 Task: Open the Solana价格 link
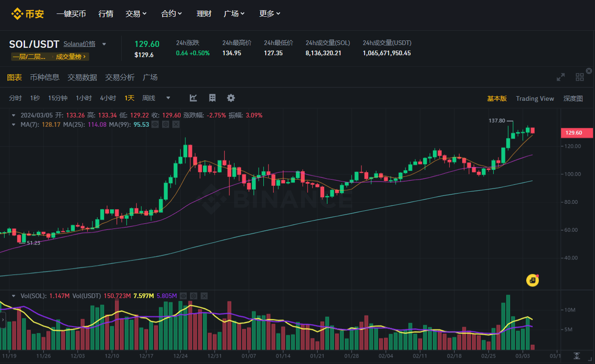(79, 44)
